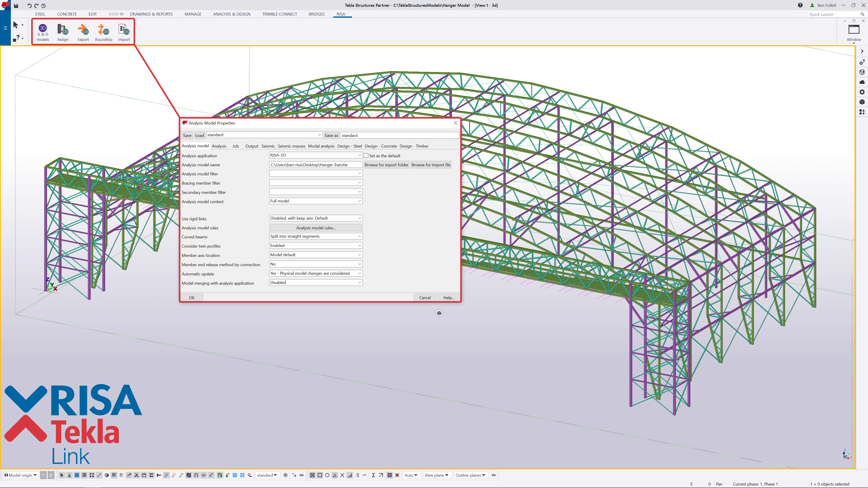Toggle the snap to end points square

point(320,475)
